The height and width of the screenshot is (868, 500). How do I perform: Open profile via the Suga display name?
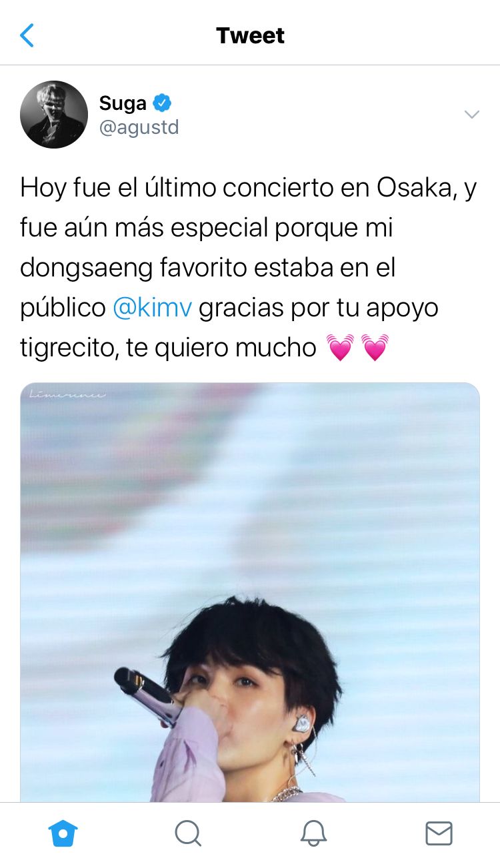coord(123,103)
